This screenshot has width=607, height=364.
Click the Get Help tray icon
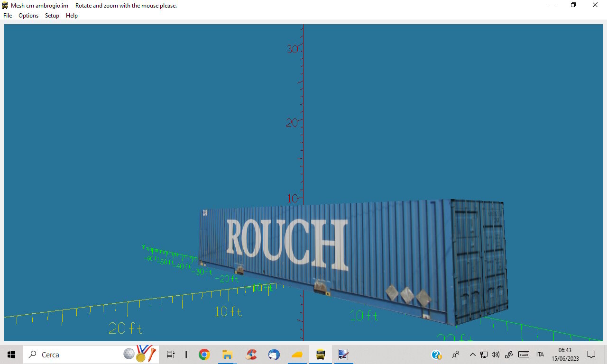(x=437, y=355)
